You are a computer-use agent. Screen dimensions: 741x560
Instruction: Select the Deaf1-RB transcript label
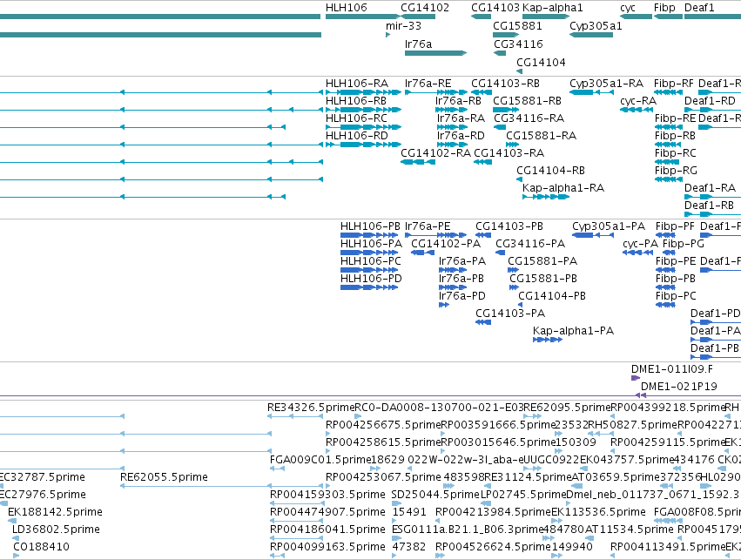(x=709, y=206)
